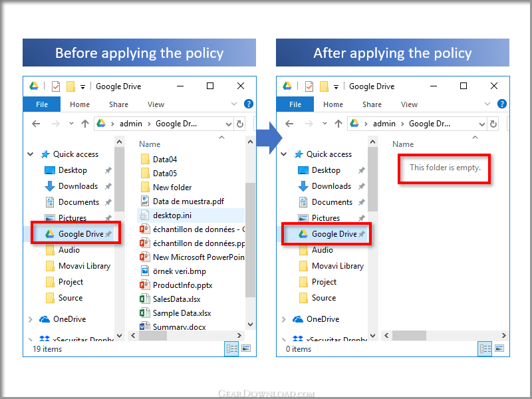The height and width of the screenshot is (399, 532).
Task: Open address bar history dropdown in left window
Action: click(x=229, y=124)
